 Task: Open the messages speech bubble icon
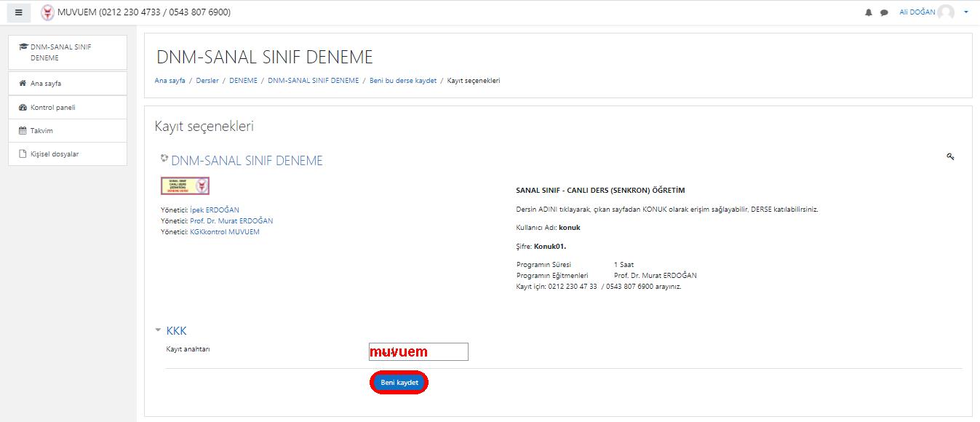point(884,12)
